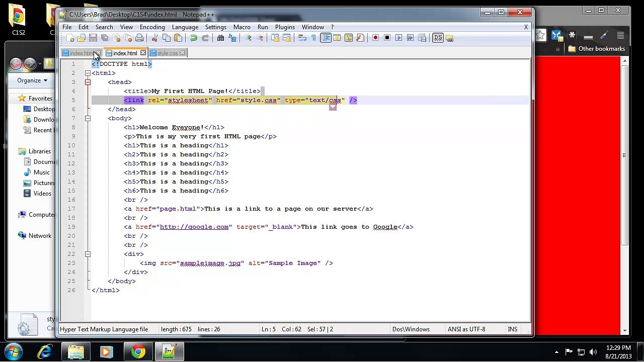Image resolution: width=644 pixels, height=362 pixels.
Task: Open the File menu
Action: click(x=67, y=27)
